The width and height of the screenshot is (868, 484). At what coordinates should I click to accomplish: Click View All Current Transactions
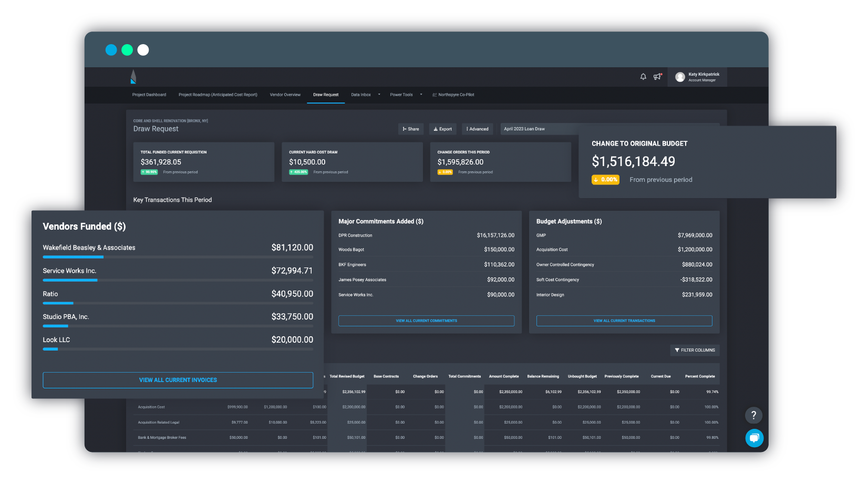coord(624,321)
